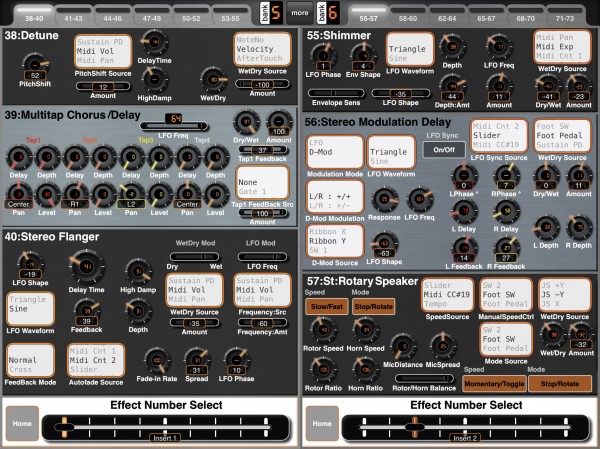Click the Tap1 Pan knob labeled Center
The width and height of the screenshot is (600, 449).
coord(18,195)
